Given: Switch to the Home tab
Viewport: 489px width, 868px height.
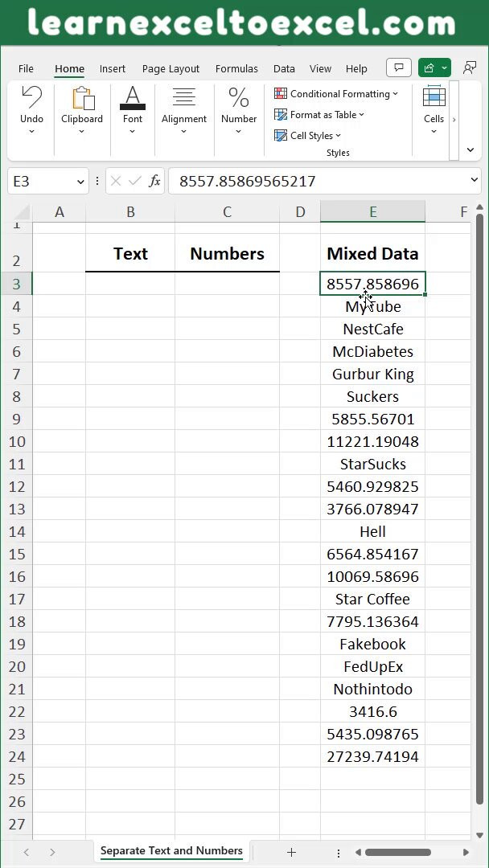Looking at the screenshot, I should coord(69,68).
